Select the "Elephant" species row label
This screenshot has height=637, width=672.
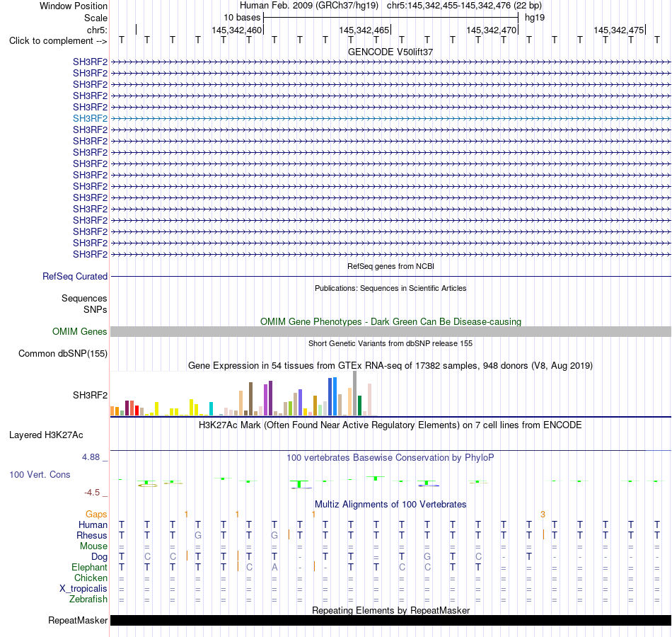(x=89, y=567)
